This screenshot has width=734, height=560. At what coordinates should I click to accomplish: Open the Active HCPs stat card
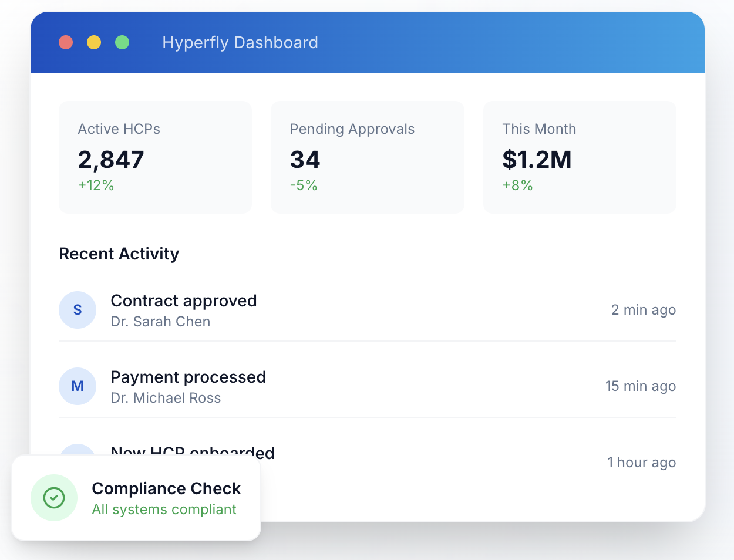point(155,157)
